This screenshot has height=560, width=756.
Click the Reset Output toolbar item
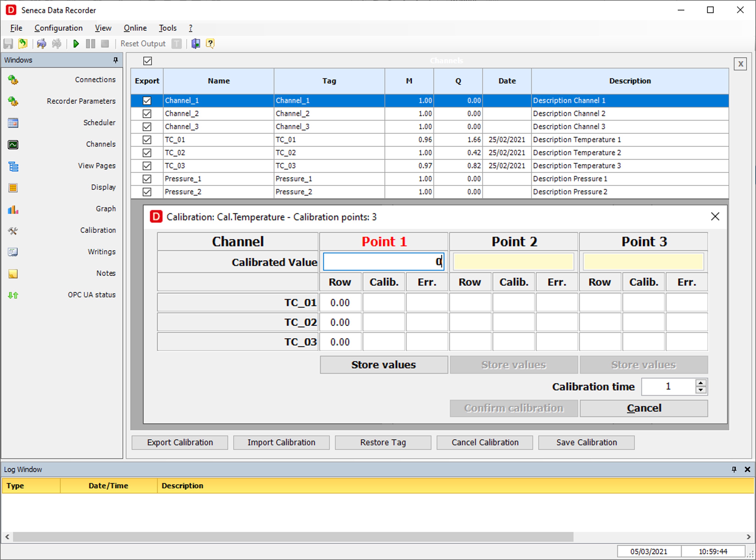143,44
